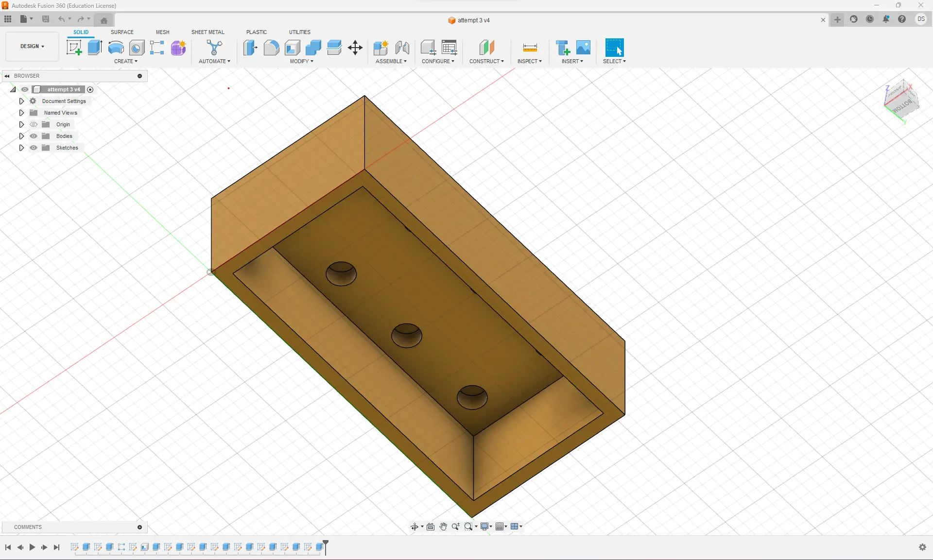
Task: Click the Orbit navigation icon
Action: click(x=415, y=526)
